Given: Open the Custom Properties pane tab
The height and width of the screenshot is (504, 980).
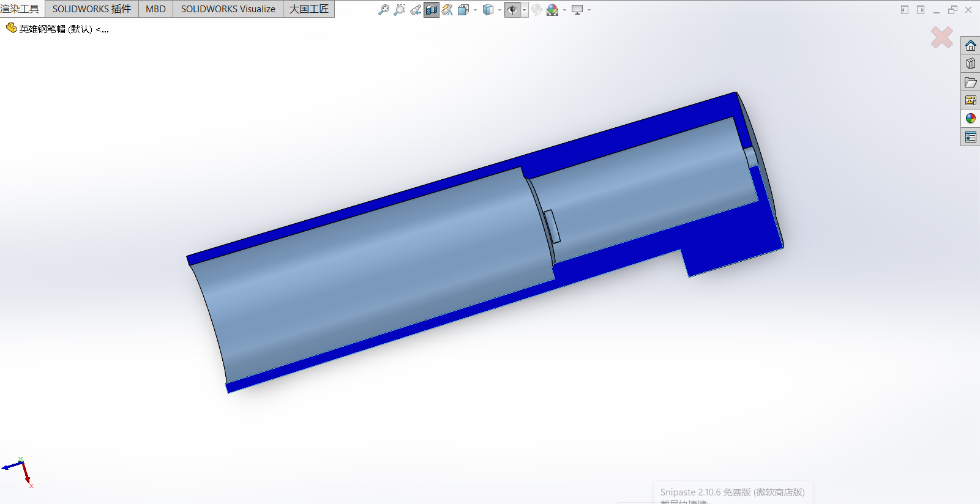Looking at the screenshot, I should coord(970,137).
